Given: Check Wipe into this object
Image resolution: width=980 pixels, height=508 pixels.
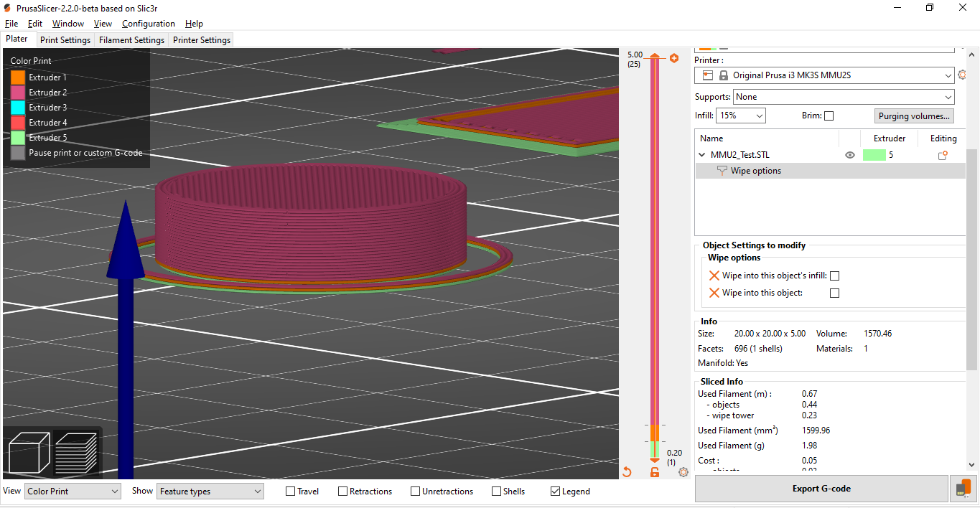Looking at the screenshot, I should pyautogui.click(x=834, y=293).
